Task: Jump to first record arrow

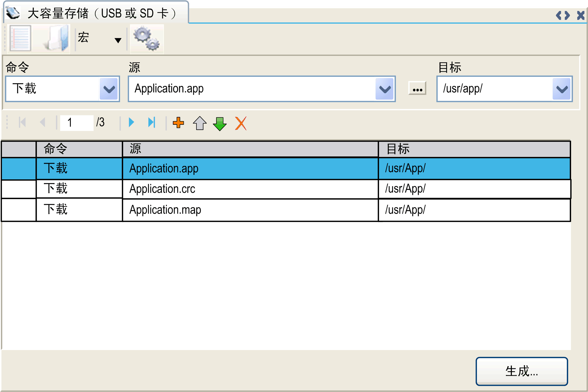Action: [x=22, y=122]
